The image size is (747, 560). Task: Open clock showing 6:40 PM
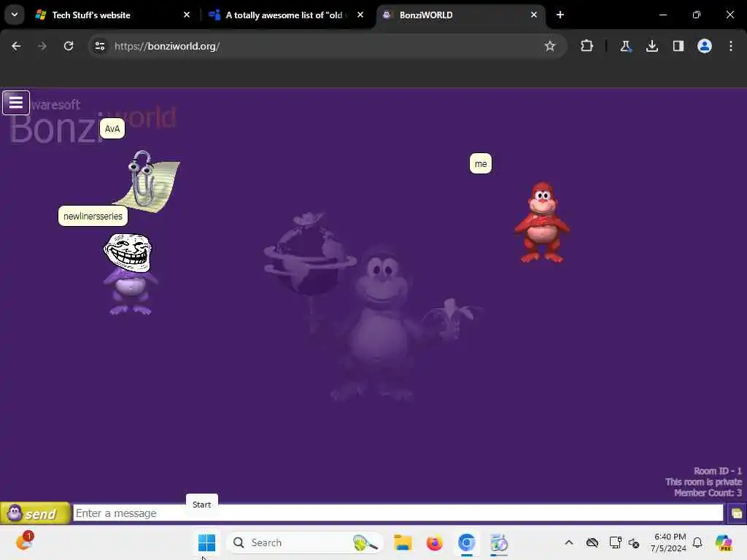[x=668, y=542]
